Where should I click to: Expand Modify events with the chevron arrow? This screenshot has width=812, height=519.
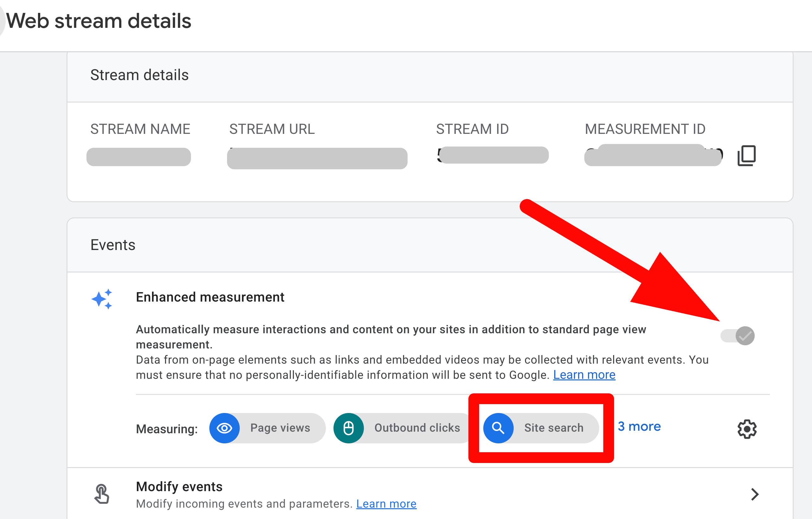point(755,494)
